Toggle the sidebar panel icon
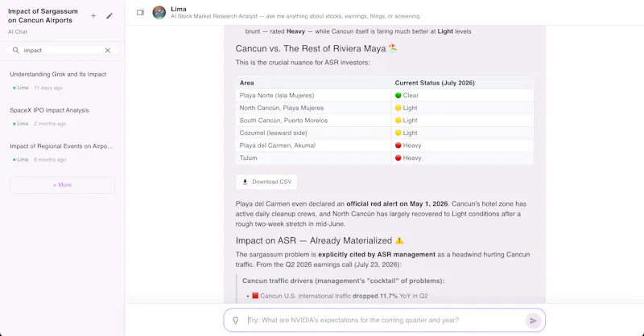Viewport: 644px width, 336px height. click(x=140, y=12)
